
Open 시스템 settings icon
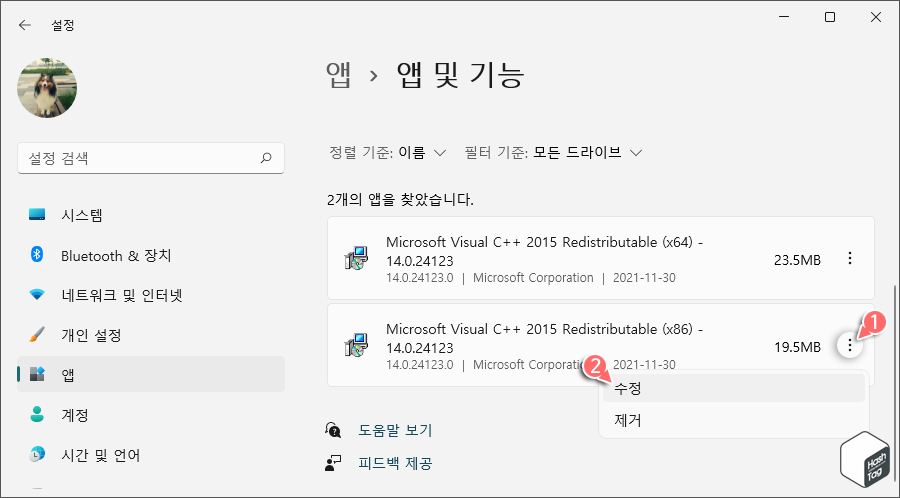[37, 215]
